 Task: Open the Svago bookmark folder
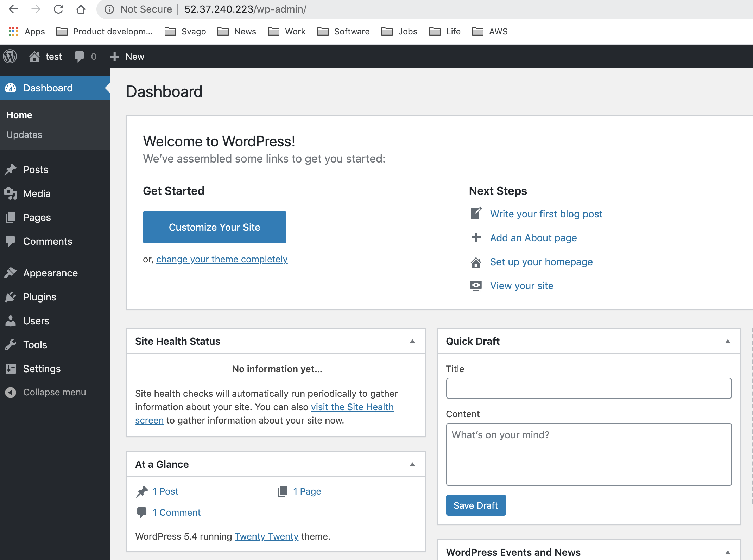pos(185,31)
